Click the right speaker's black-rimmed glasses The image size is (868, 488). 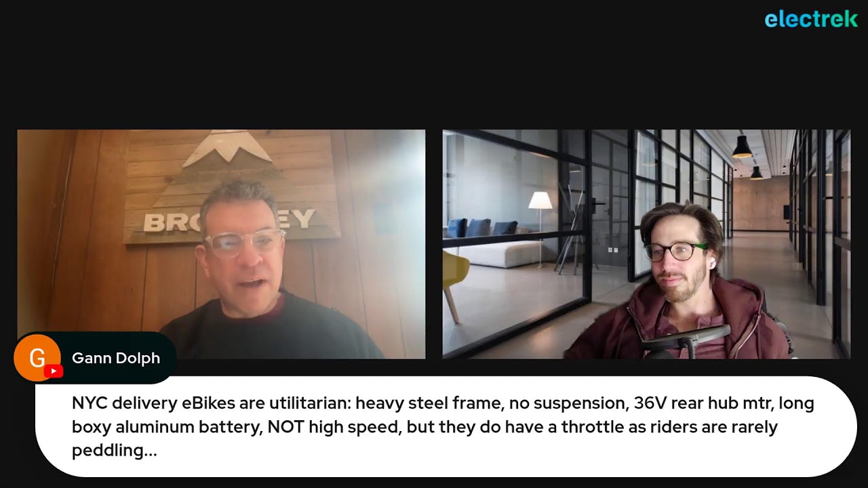[675, 251]
